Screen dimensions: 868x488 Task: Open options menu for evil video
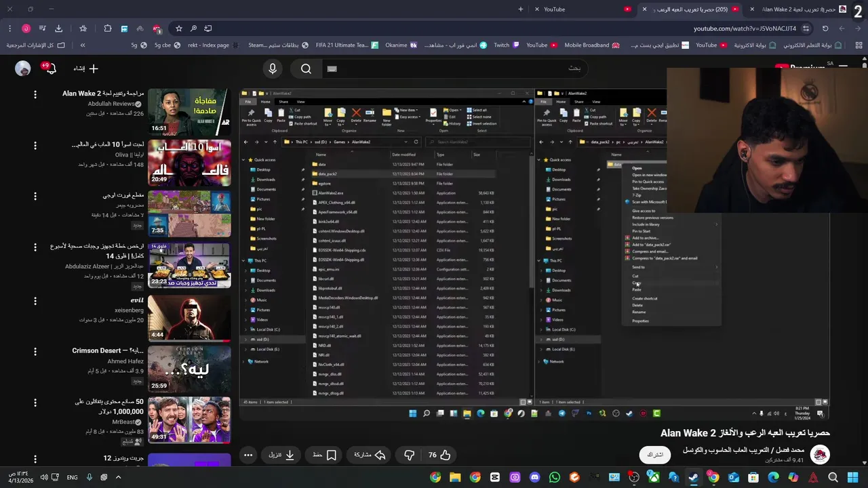pyautogui.click(x=35, y=300)
